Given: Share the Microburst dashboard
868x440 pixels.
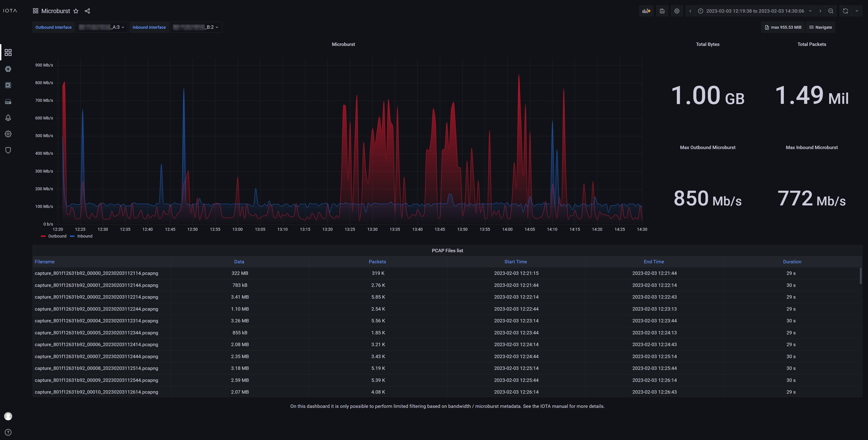Looking at the screenshot, I should (x=87, y=11).
